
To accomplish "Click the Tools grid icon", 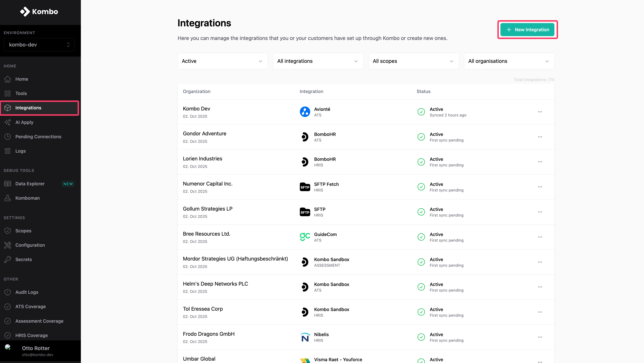I will [x=7, y=94].
